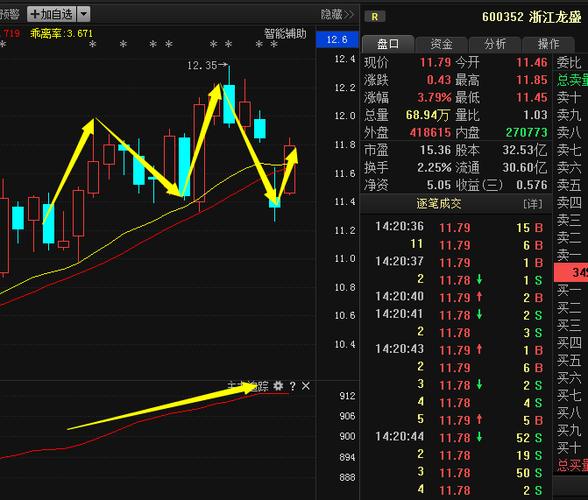Switch to the 资金 tab
The image size is (588, 500).
(441, 44)
